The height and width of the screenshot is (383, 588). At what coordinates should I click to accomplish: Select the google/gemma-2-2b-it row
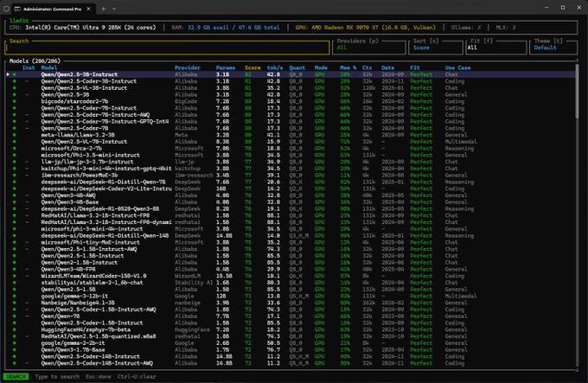(x=291, y=343)
